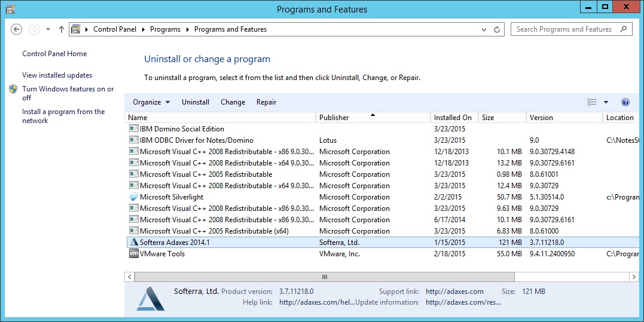This screenshot has height=322, width=644.
Task: Click the large Adaxes logo in details pane
Action: pos(150,298)
